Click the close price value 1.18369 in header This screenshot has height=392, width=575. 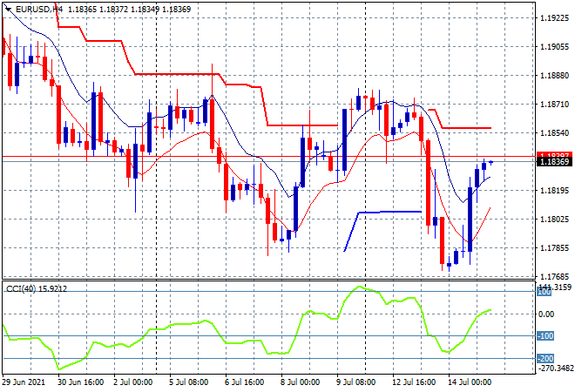click(x=176, y=10)
